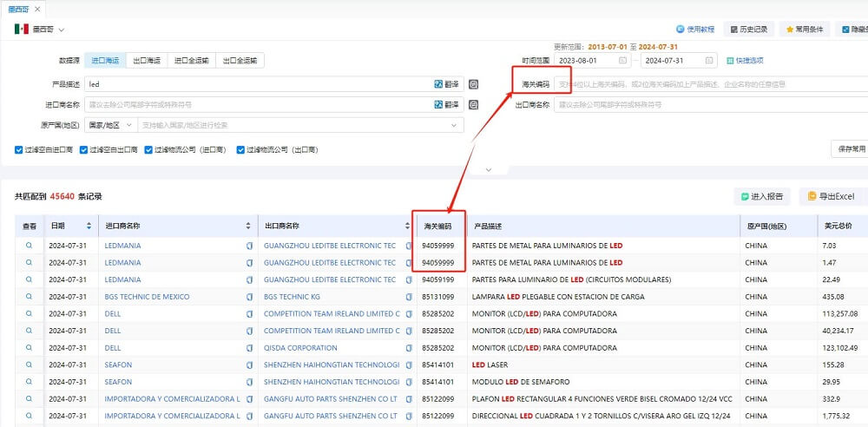Copy exporter icon on DIRECCIONAL LED CUADRADA row
This screenshot has height=427, width=868.
[409, 416]
